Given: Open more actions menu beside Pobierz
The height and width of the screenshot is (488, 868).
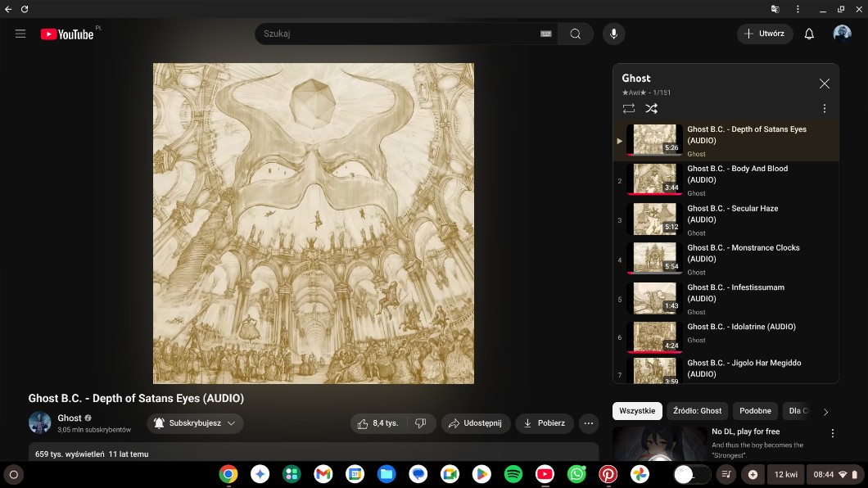Looking at the screenshot, I should tap(588, 423).
